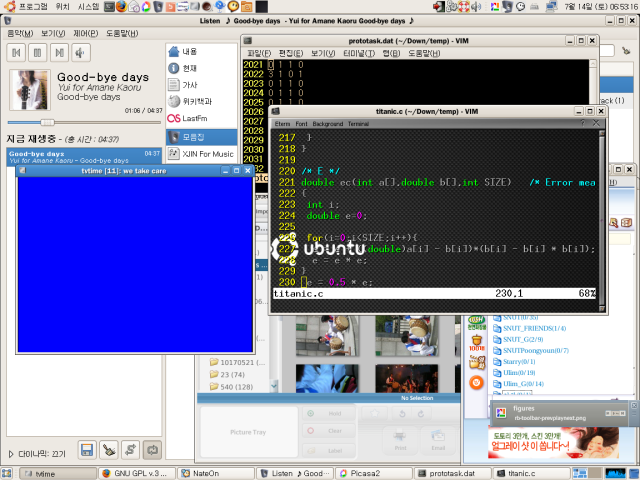
Task: Expand Starry(0/1) group in NateOn
Action: pyautogui.click(x=514, y=362)
